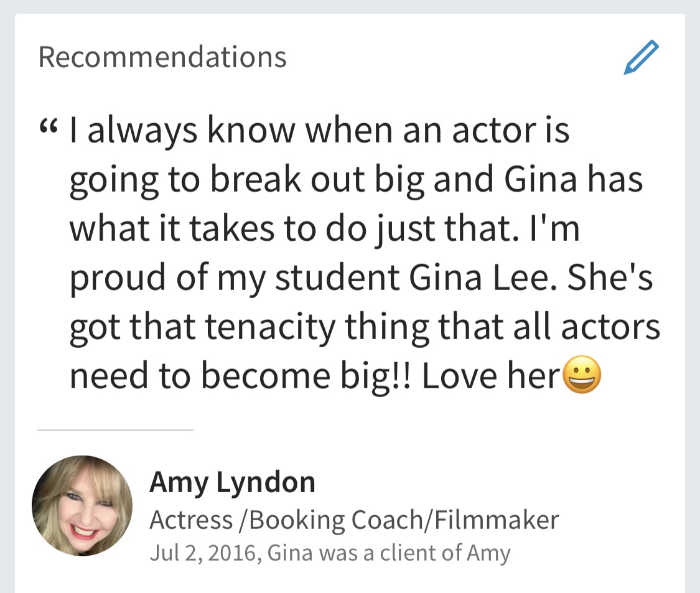
Task: Open the Amy Lyndon name link
Action: click(x=232, y=483)
